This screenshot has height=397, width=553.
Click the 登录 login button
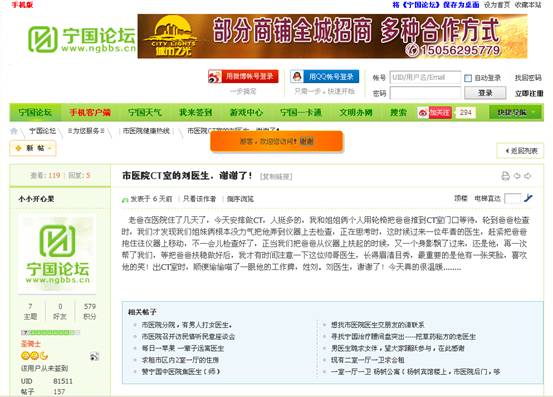[x=485, y=93]
